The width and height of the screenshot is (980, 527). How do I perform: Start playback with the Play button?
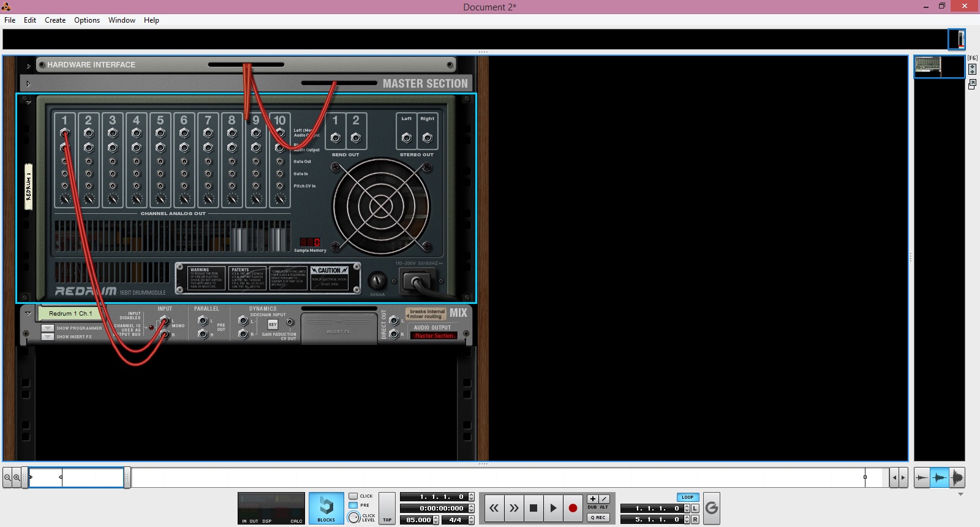(553, 508)
